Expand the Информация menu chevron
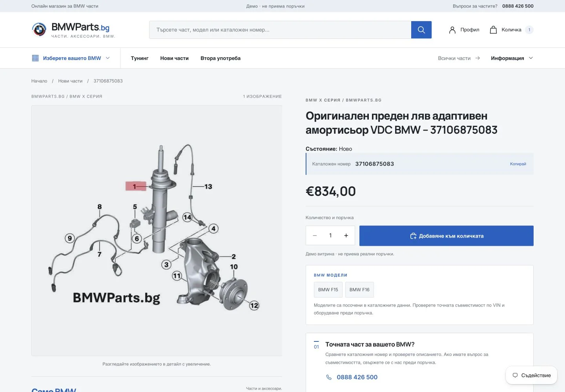This screenshot has width=565, height=392. click(x=531, y=58)
